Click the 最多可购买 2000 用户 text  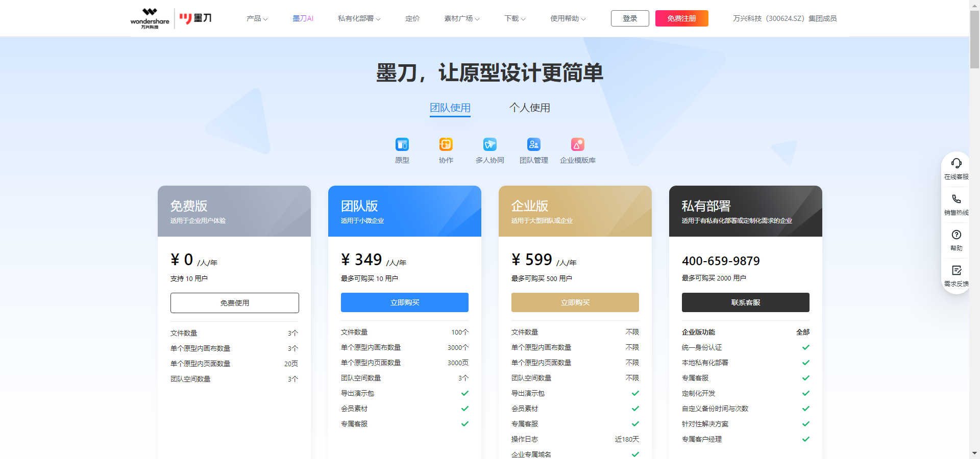(714, 278)
